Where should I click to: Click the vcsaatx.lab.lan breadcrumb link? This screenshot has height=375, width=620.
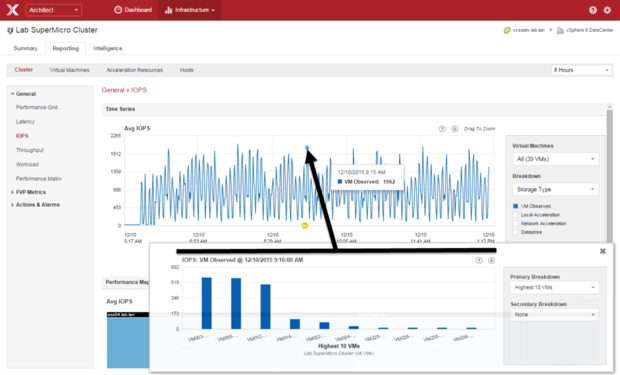529,30
